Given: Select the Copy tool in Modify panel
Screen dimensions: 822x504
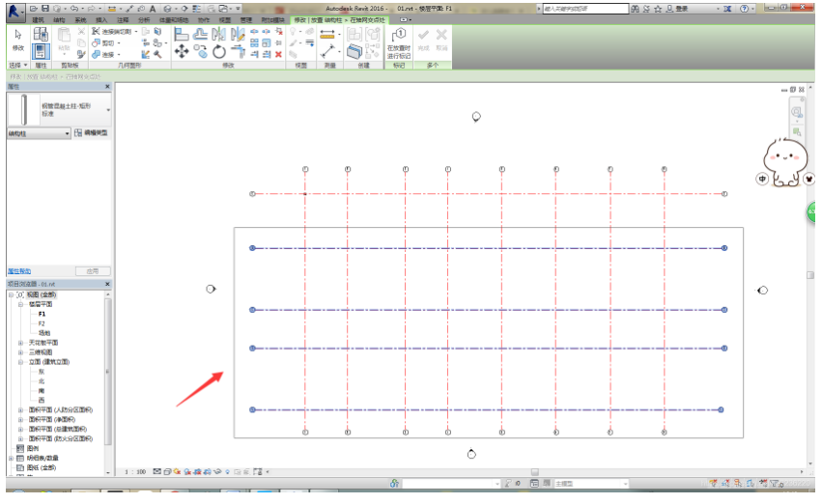Looking at the screenshot, I should pyautogui.click(x=200, y=51).
